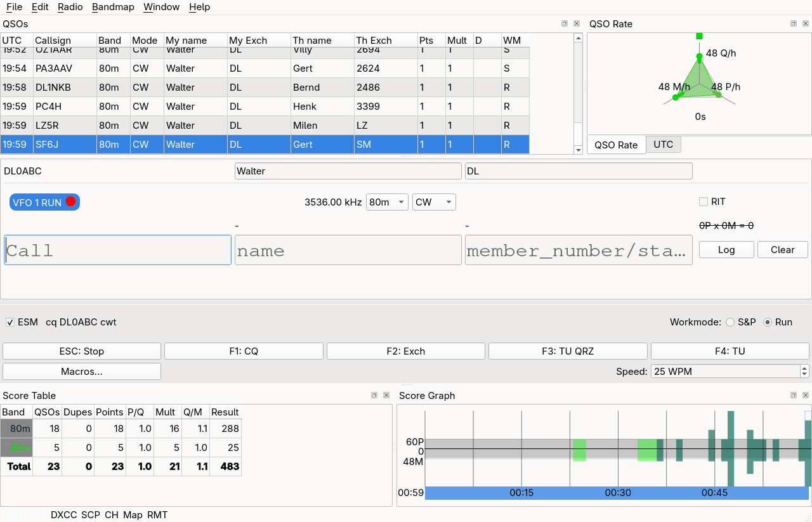The image size is (812, 522).
Task: Click the F4: TU button
Action: click(730, 351)
